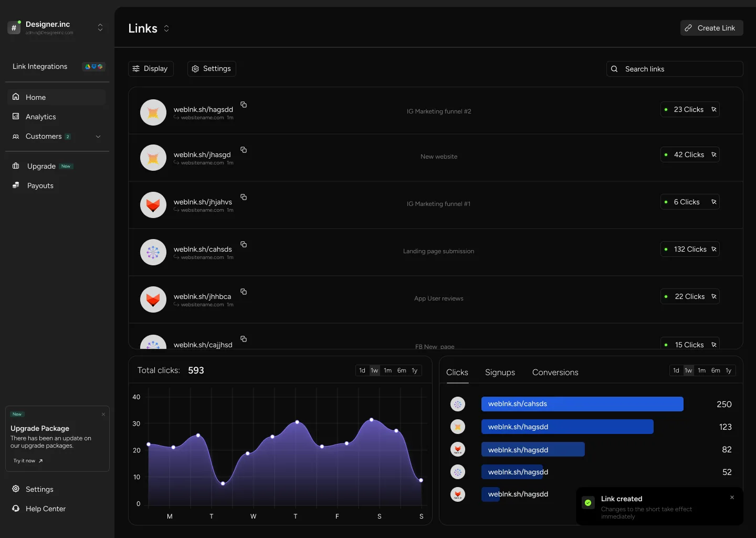Select 1m range in Clicks ranking panel
Screen dimensions: 756x538
(701, 370)
